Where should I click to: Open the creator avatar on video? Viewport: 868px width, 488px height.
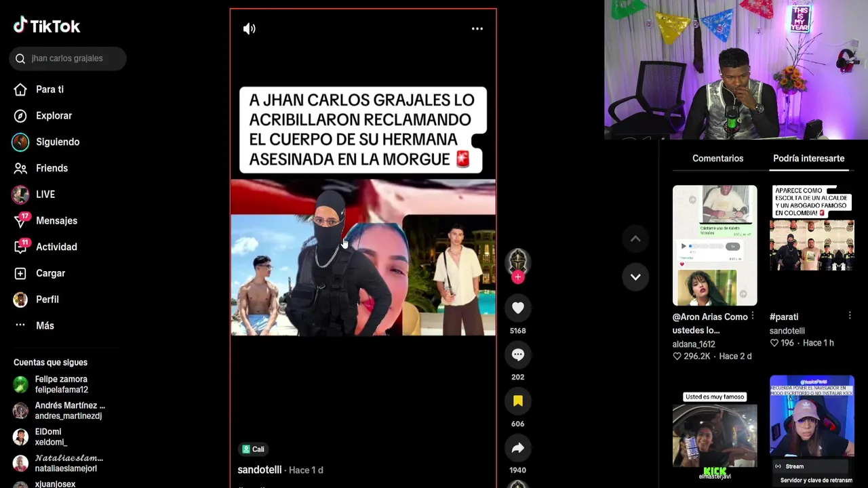(x=517, y=262)
